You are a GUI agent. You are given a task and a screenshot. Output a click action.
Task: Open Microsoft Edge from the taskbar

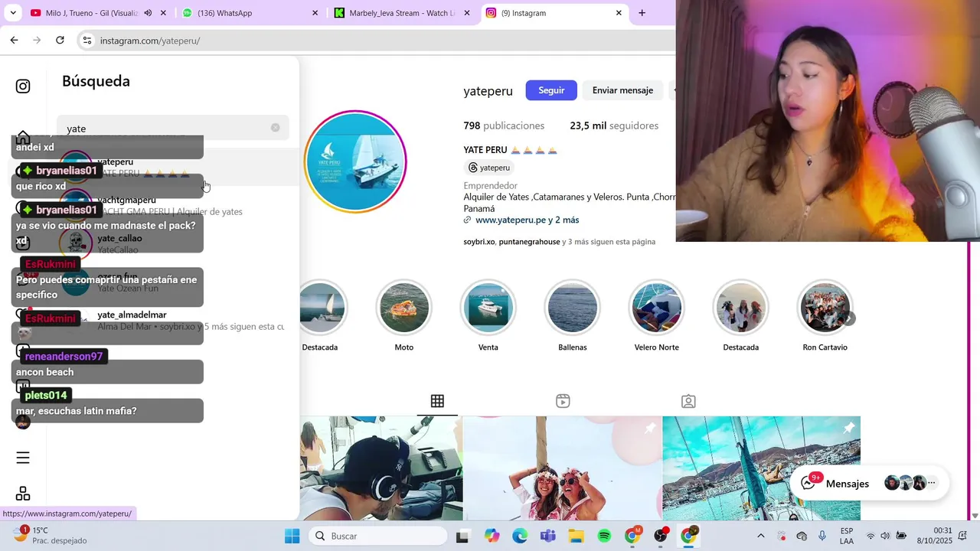(520, 536)
